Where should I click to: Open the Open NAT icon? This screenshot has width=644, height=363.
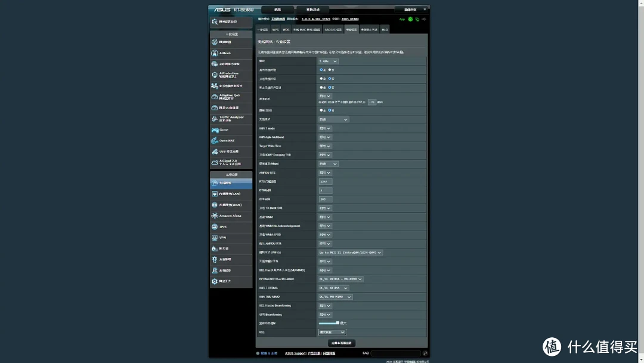coord(215,140)
